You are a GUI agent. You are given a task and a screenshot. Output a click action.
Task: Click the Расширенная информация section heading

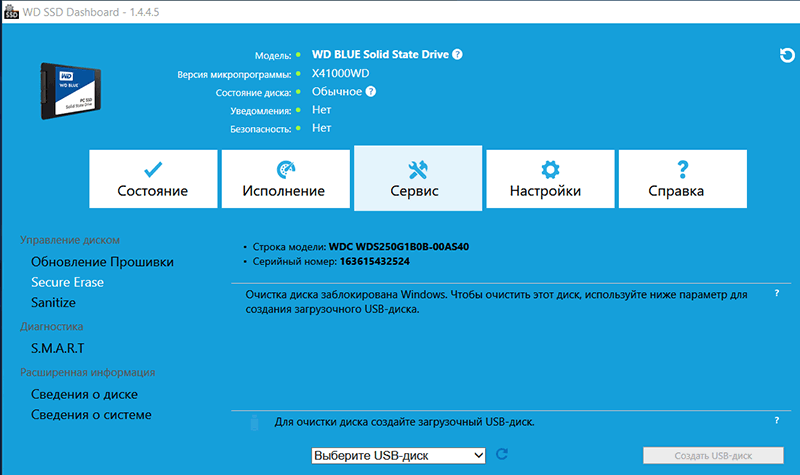click(x=88, y=372)
